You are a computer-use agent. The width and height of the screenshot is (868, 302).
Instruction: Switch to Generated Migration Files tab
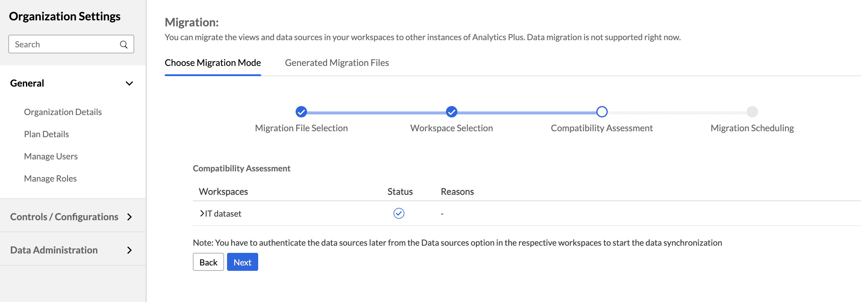click(337, 63)
